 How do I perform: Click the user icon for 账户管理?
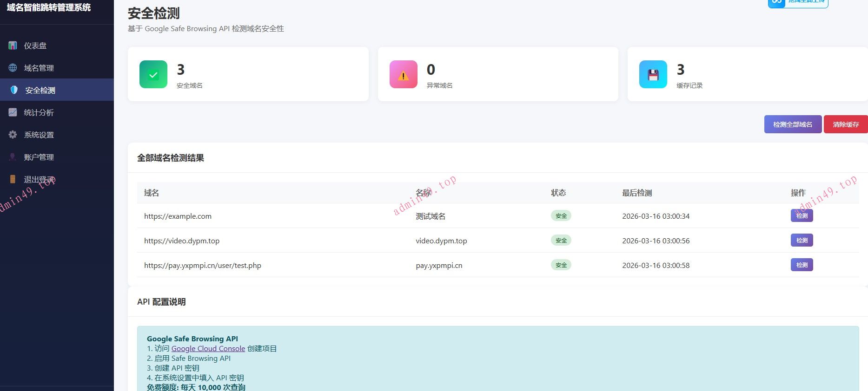point(13,157)
